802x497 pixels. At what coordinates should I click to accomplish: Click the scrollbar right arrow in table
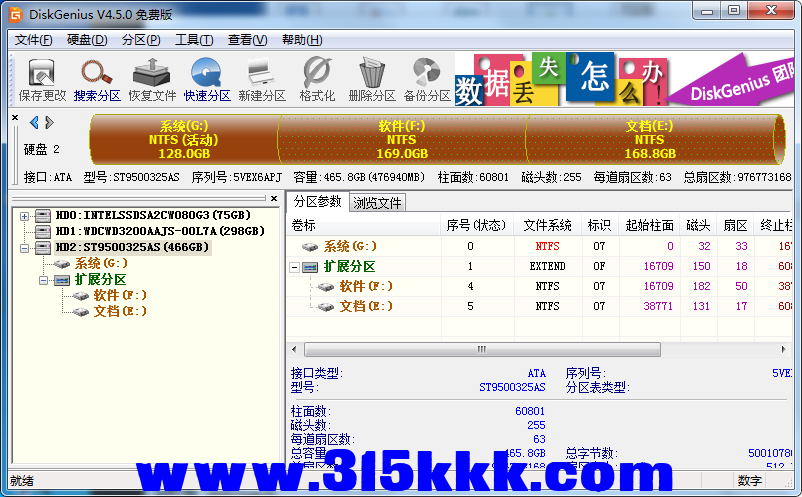784,349
